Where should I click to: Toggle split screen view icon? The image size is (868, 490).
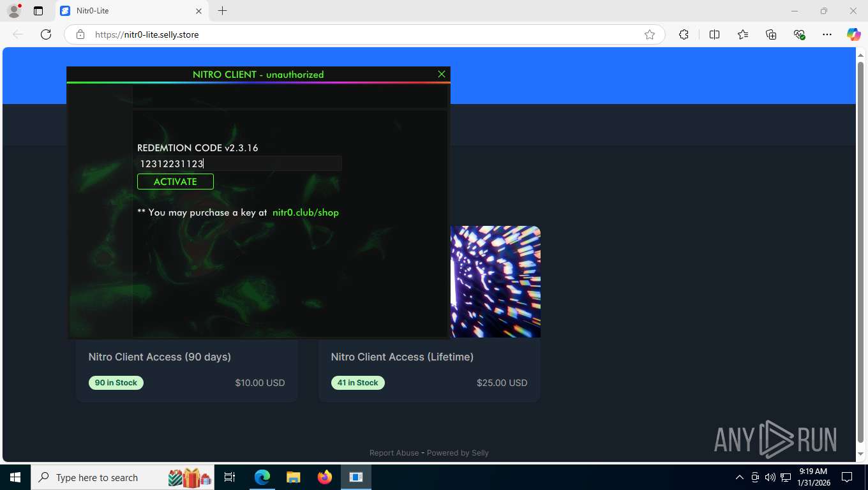(x=714, y=34)
